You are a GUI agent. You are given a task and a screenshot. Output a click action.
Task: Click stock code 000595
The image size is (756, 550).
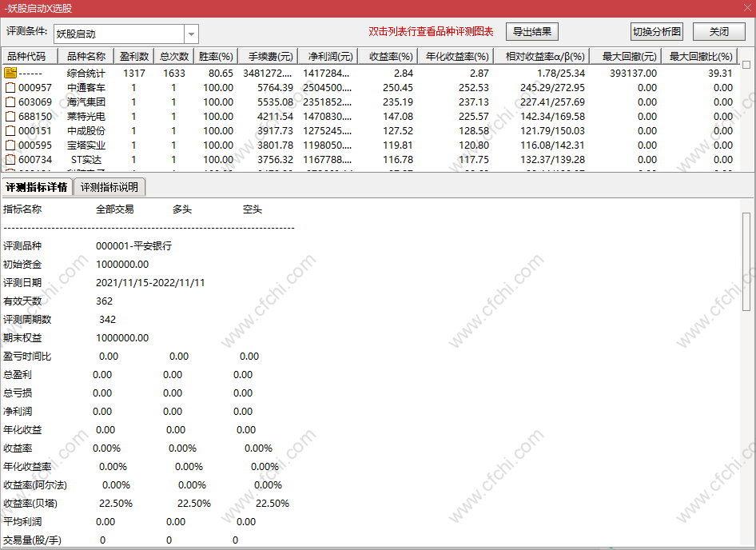click(x=35, y=145)
